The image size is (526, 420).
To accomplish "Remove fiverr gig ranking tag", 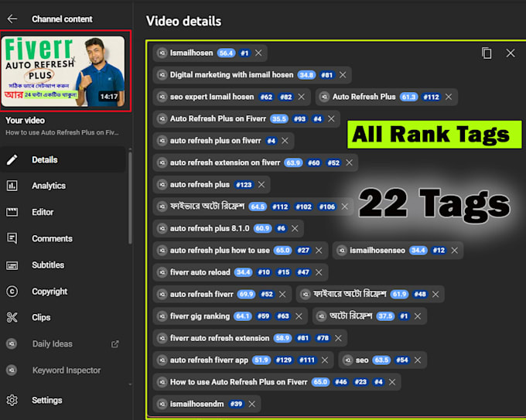I will click(x=299, y=316).
